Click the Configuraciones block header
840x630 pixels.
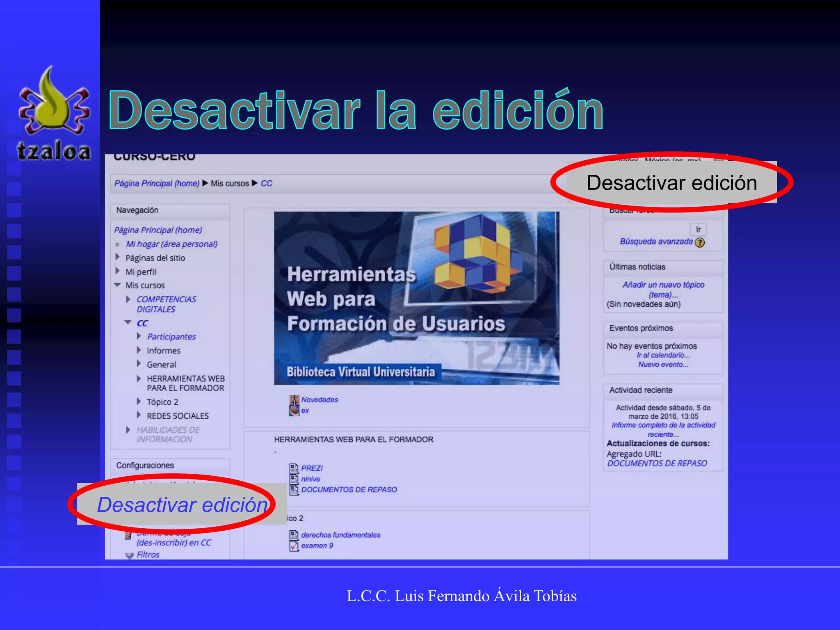point(170,466)
